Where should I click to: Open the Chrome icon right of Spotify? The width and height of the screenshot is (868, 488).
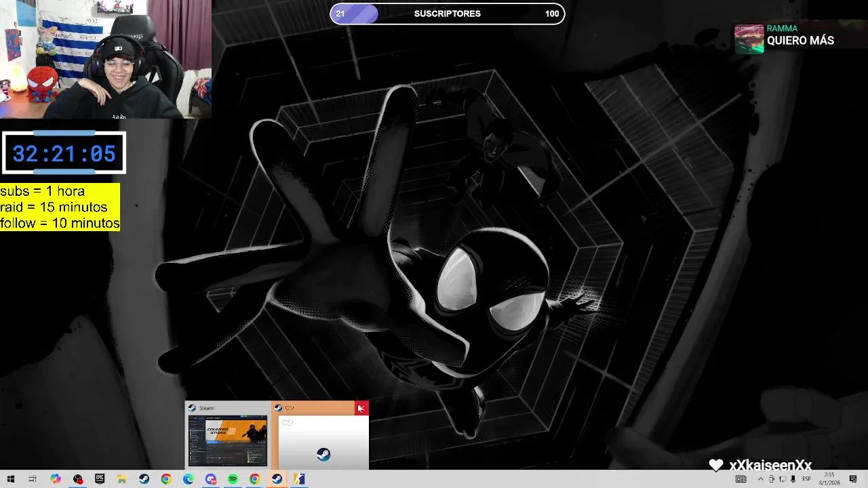[x=254, y=479]
